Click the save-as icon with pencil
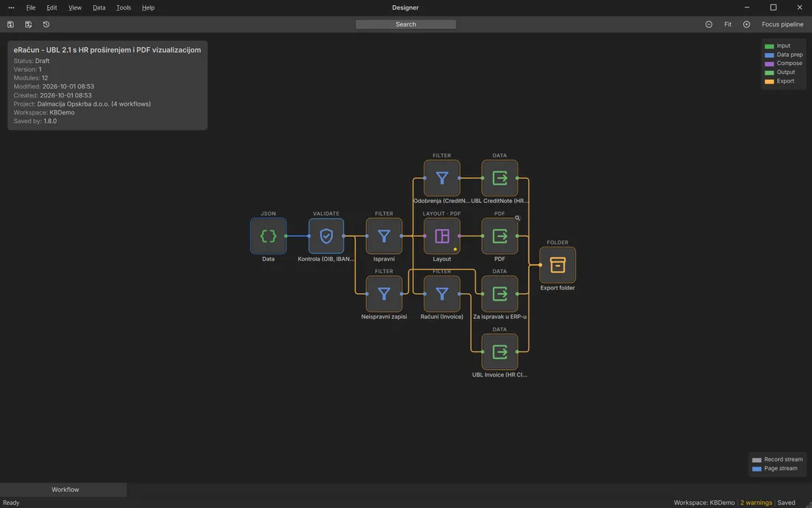812x508 pixels. pyautogui.click(x=29, y=24)
